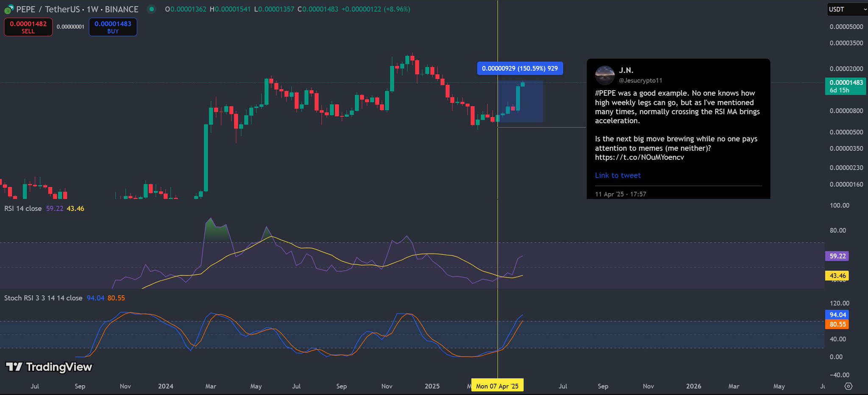Image resolution: width=868 pixels, height=395 pixels.
Task: Click the low value L0.00001357
Action: coord(274,9)
